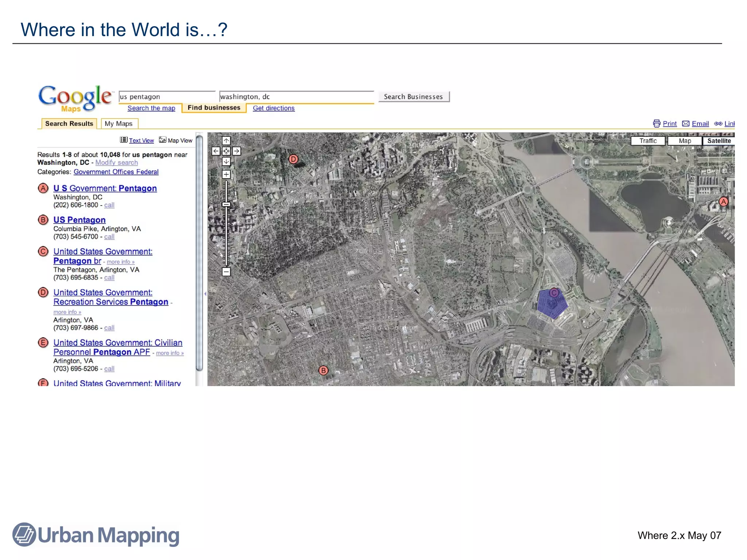Click call link for (703) 695-6835
The width and height of the screenshot is (747, 560).
[x=109, y=277]
